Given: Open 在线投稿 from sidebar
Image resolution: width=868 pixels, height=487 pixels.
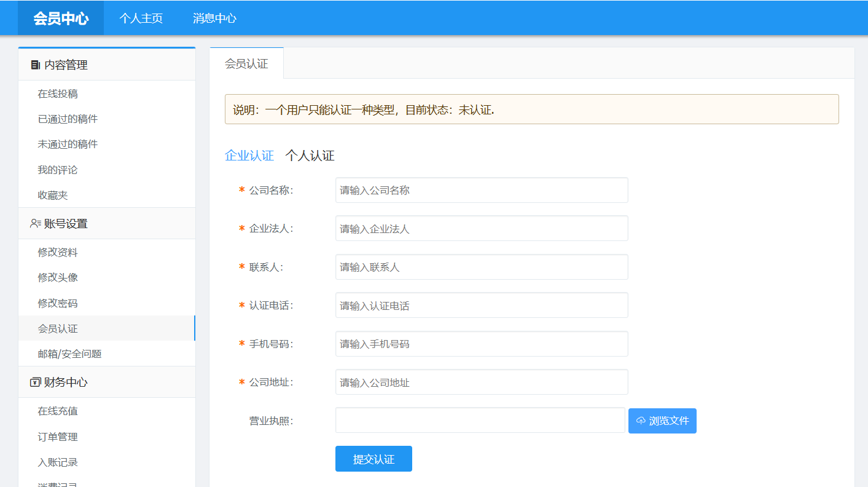Looking at the screenshot, I should click(x=58, y=94).
